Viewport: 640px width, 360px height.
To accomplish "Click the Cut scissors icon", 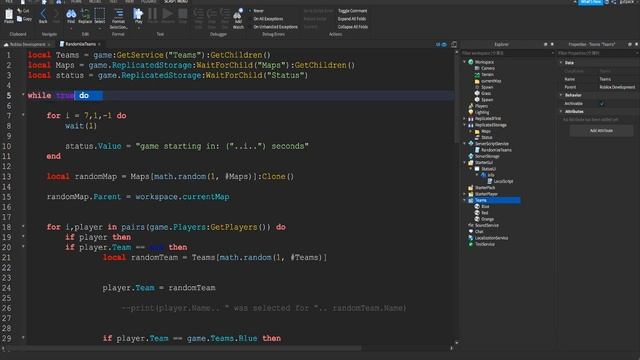I will [x=20, y=11].
